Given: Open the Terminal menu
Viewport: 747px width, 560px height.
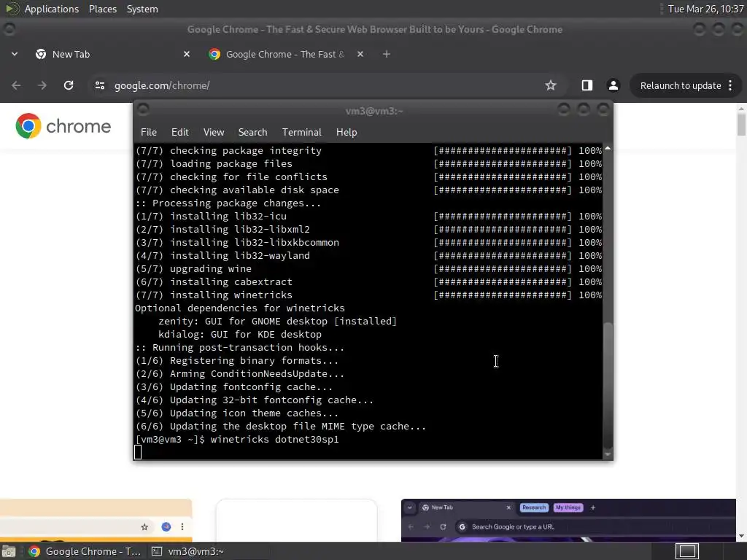Looking at the screenshot, I should [301, 132].
